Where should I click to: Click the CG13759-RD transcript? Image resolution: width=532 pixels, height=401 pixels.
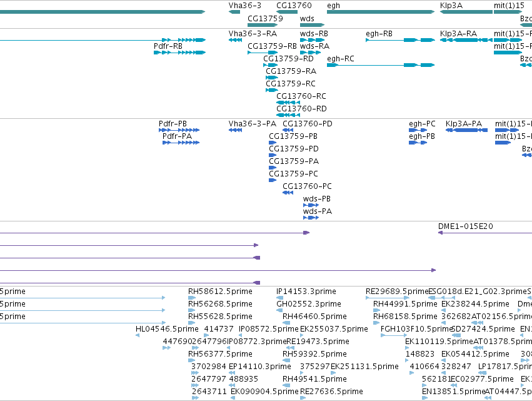pyautogui.click(x=271, y=65)
